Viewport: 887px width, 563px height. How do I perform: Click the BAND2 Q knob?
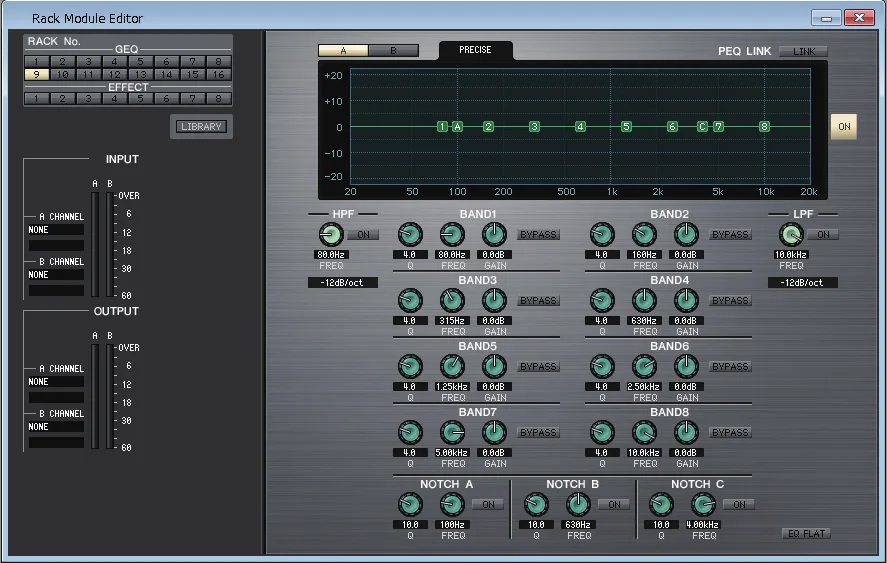coord(602,234)
